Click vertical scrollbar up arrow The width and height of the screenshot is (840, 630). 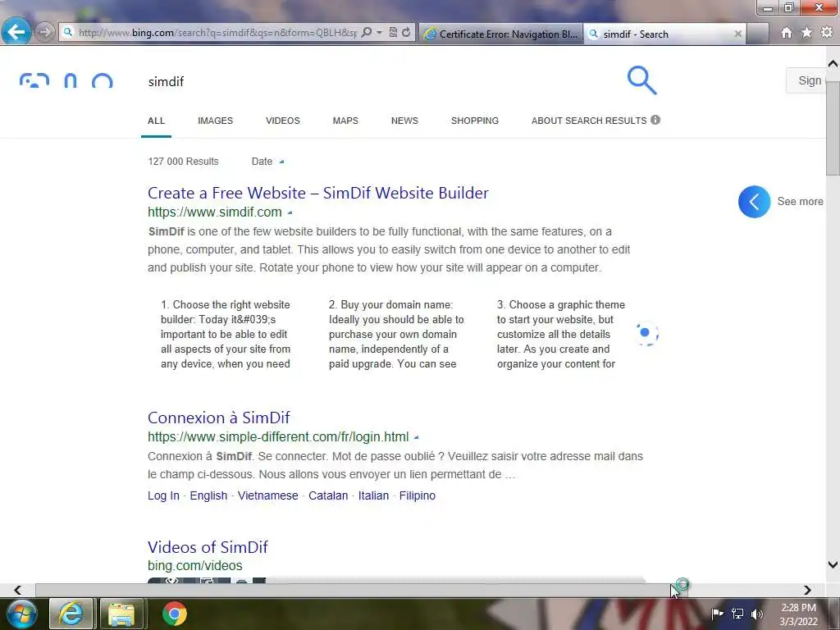[833, 64]
